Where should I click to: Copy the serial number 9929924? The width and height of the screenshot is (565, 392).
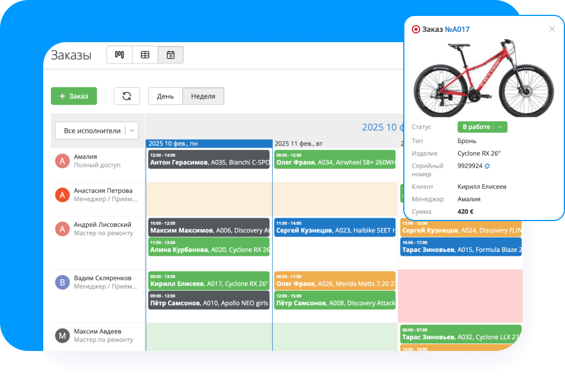[x=488, y=166]
